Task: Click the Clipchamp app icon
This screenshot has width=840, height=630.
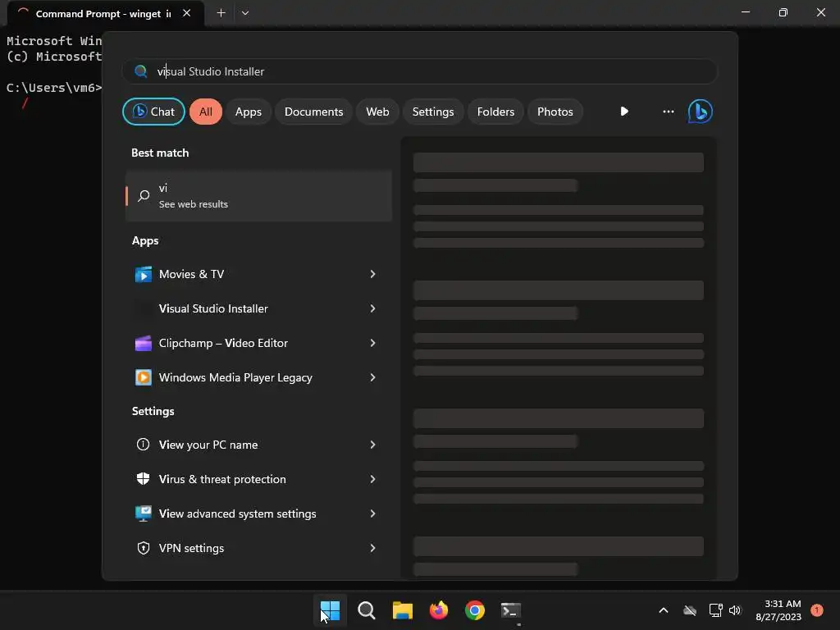Action: click(143, 343)
